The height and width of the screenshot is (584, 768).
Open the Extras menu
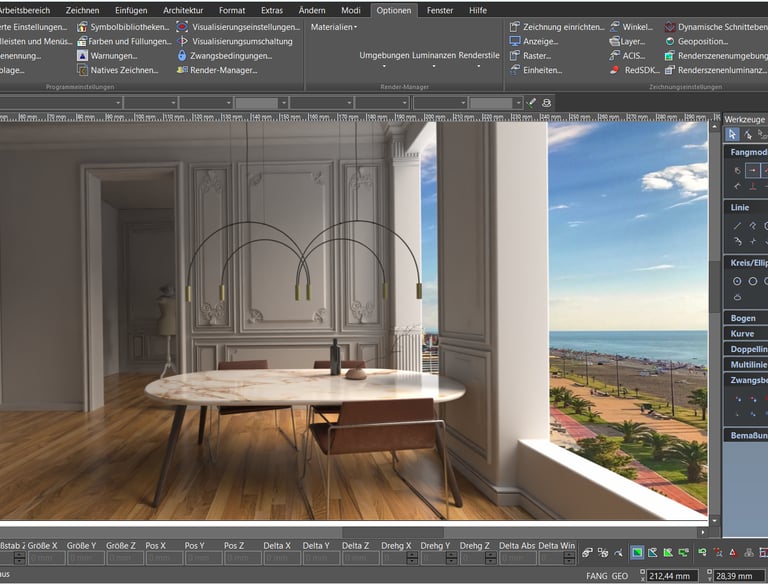pos(272,10)
